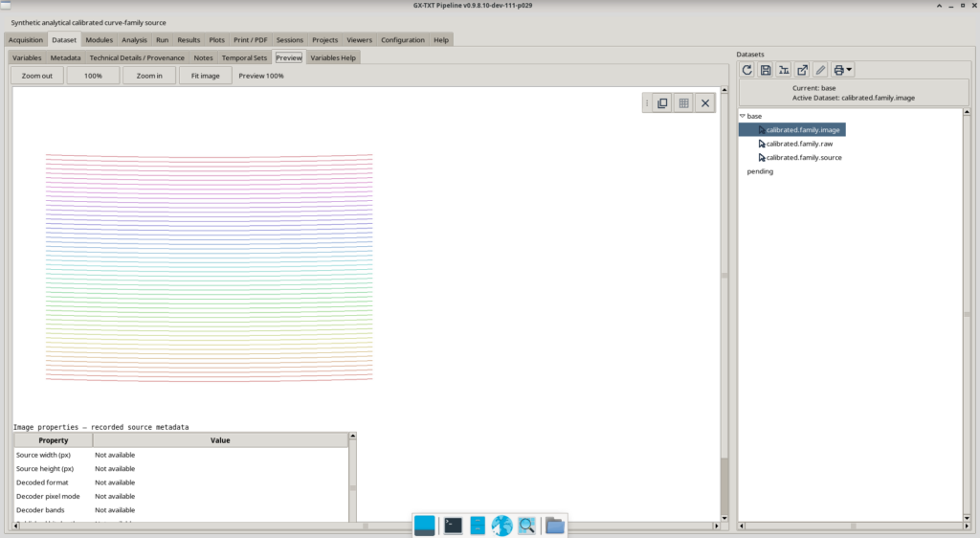This screenshot has width=980, height=538.
Task: Switch to the Dataset tab
Action: point(64,40)
